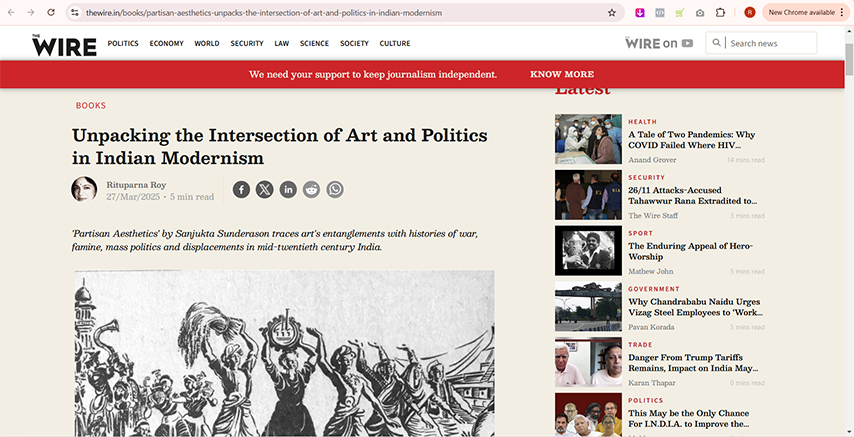Image resolution: width=854 pixels, height=437 pixels.
Task: Open 'Why Chandrababu Naidu Urges' article
Action: (x=696, y=307)
